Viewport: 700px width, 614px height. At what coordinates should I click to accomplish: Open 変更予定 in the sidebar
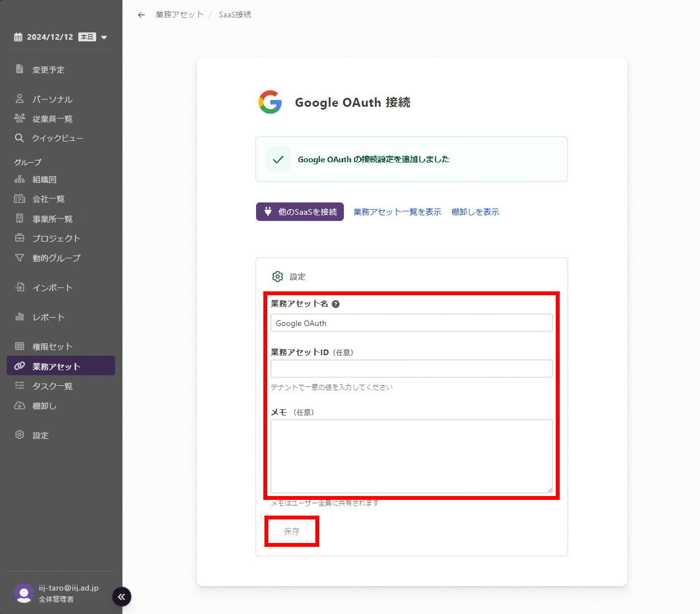pyautogui.click(x=48, y=70)
